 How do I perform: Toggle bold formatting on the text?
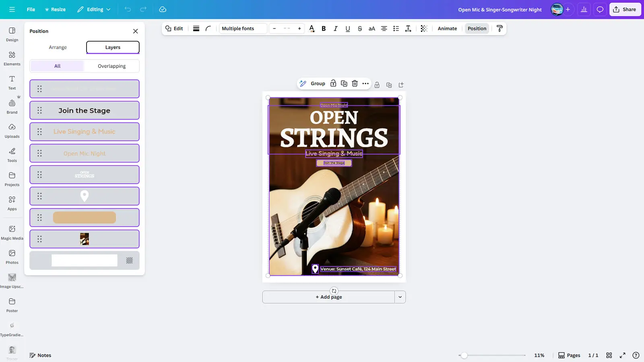pyautogui.click(x=323, y=29)
